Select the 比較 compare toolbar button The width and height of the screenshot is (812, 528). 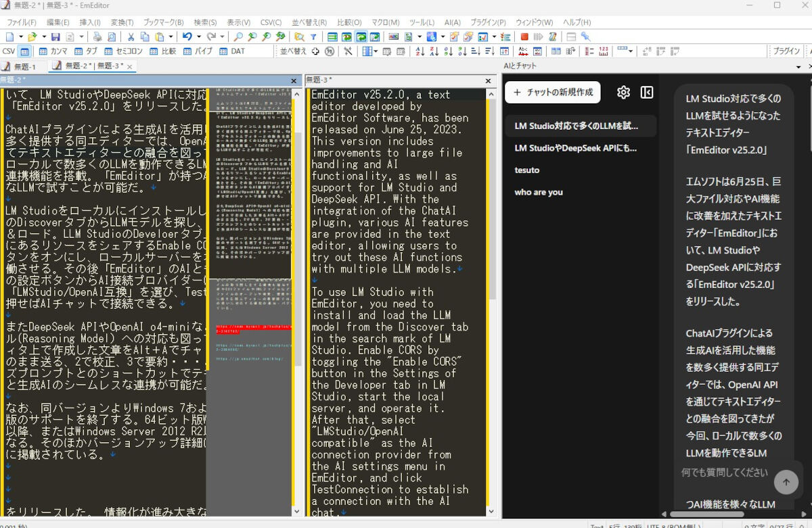163,51
